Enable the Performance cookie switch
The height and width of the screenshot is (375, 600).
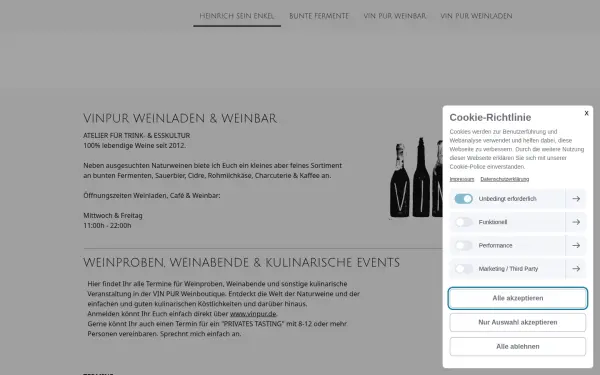(463, 245)
